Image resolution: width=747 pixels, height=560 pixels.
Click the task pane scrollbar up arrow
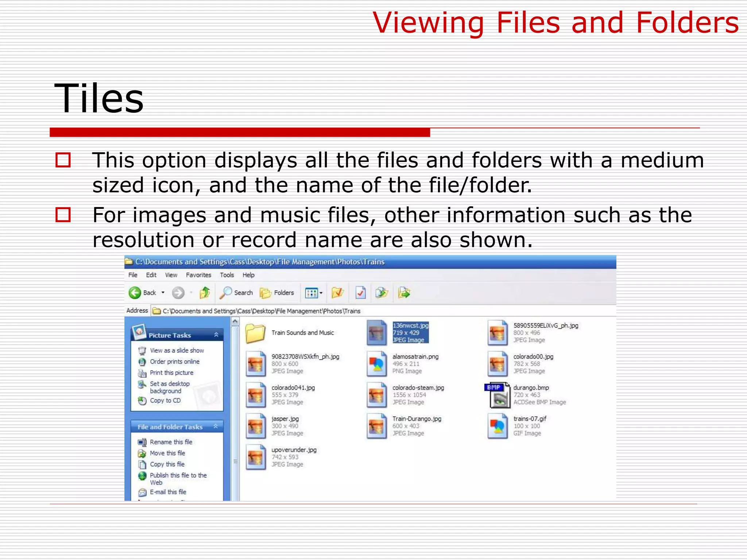pos(235,322)
